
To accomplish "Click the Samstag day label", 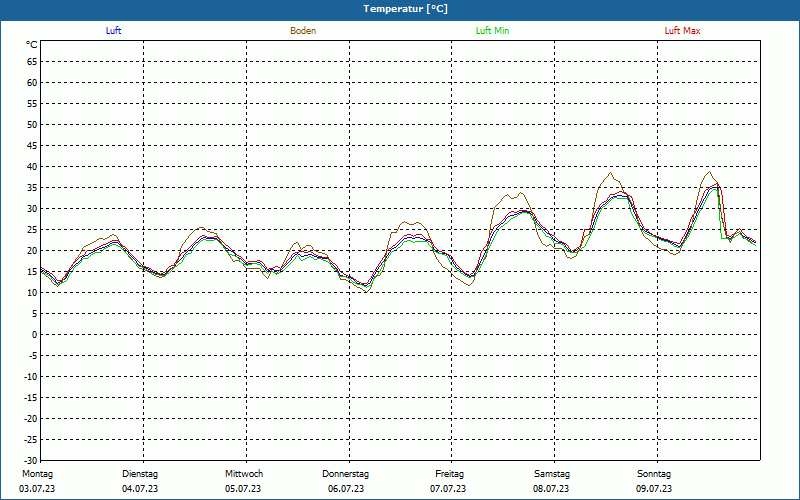I will 552,474.
